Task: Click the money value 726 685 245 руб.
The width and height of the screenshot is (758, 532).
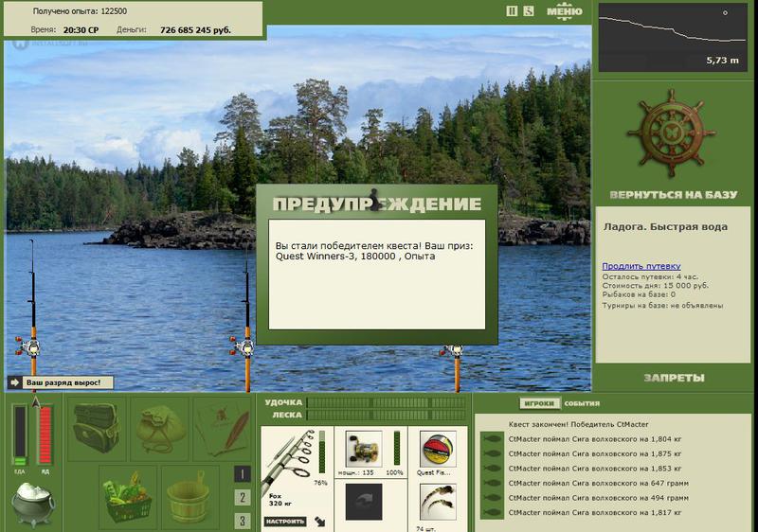Action: (x=195, y=30)
